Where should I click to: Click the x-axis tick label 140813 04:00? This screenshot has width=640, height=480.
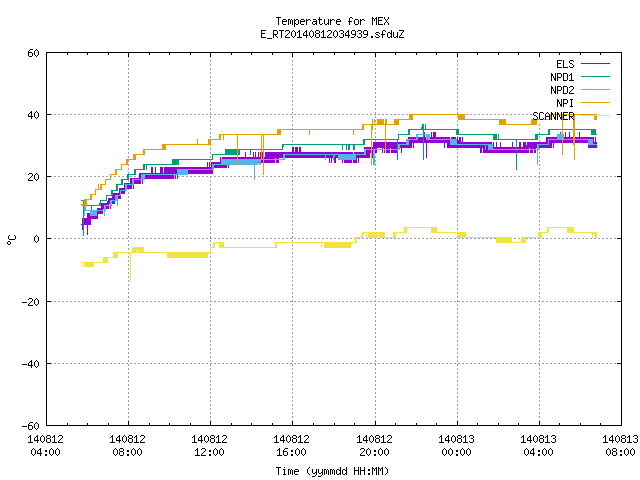coord(538,446)
